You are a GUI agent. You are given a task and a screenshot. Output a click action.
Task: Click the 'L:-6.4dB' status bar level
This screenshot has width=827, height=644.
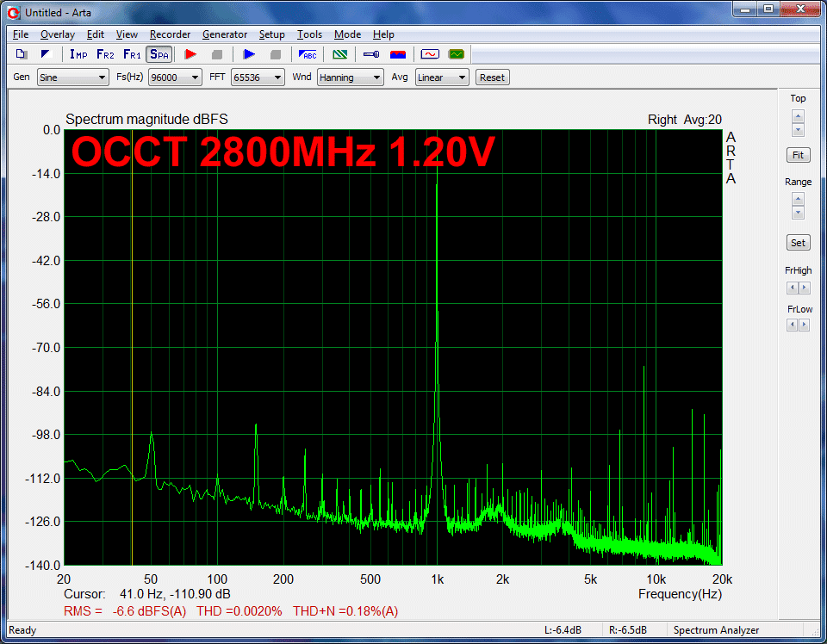click(x=563, y=629)
